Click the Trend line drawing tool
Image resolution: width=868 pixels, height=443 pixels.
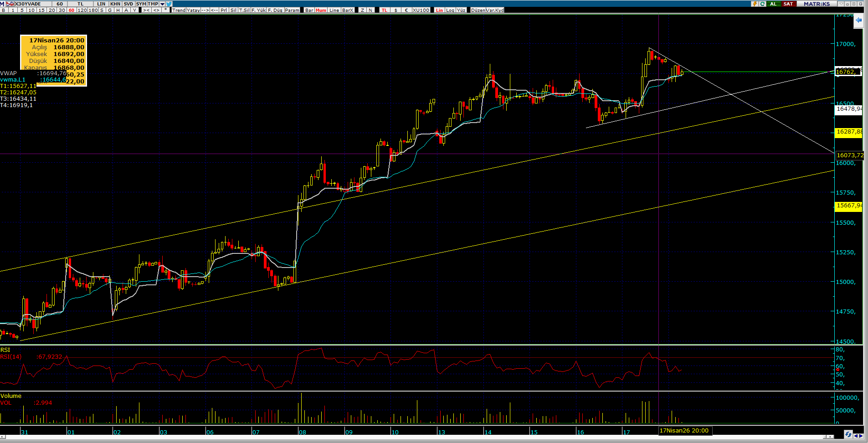point(179,10)
